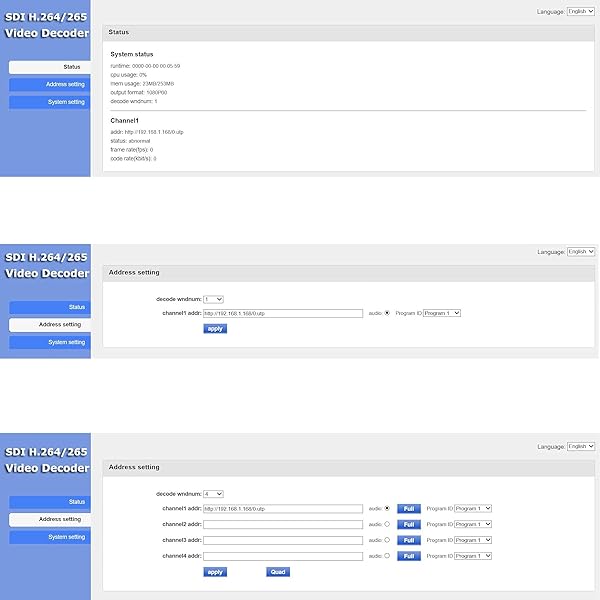Click the Full button for channel2
This screenshot has width=600, height=600.
(x=407, y=524)
